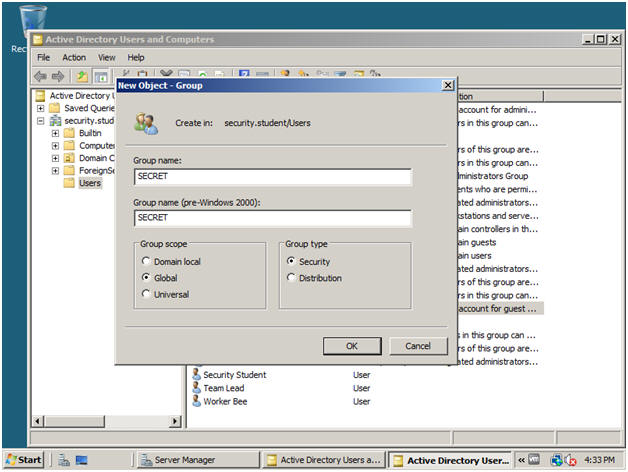628x472 pixels.
Task: Click the tree pane horizontal scrollbar thumb
Action: [x=74, y=421]
